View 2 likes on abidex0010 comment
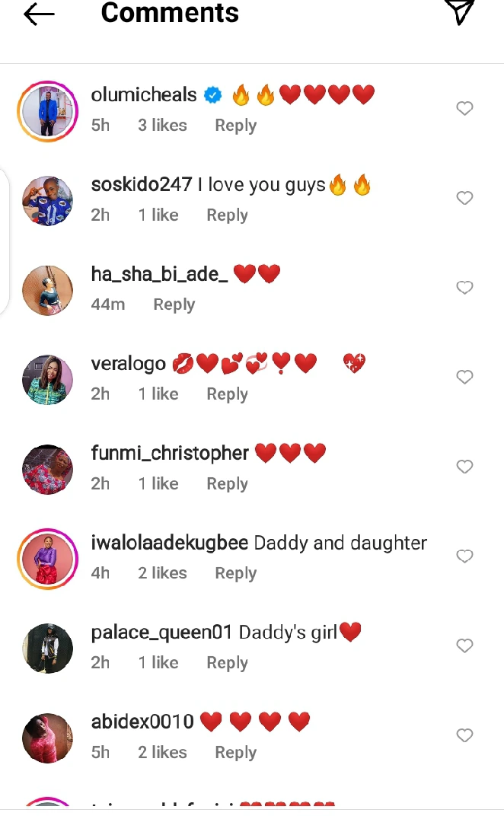The image size is (504, 816). point(162,752)
